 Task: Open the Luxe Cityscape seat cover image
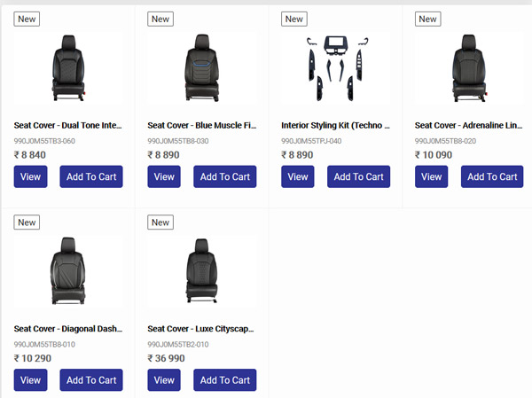pos(201,271)
